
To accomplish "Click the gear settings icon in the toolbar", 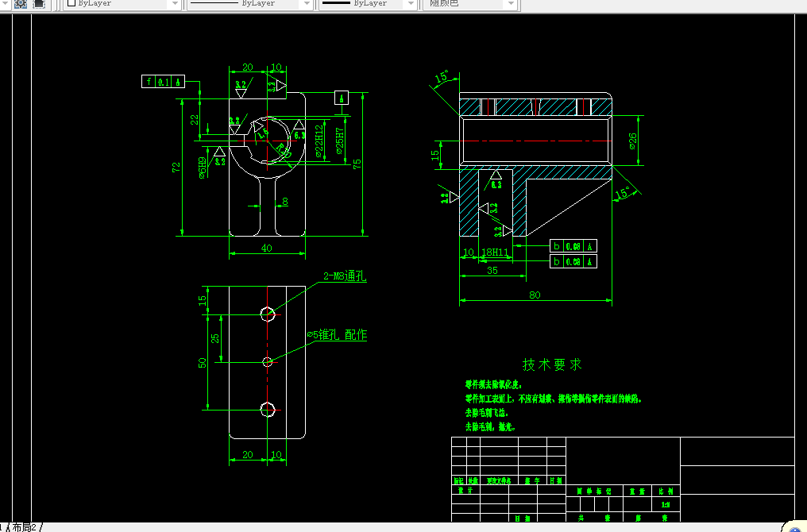I will pos(21,4).
